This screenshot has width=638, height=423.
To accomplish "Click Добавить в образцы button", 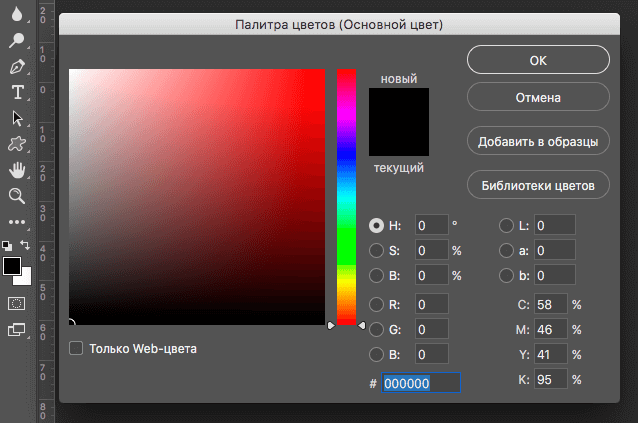I will 538,141.
